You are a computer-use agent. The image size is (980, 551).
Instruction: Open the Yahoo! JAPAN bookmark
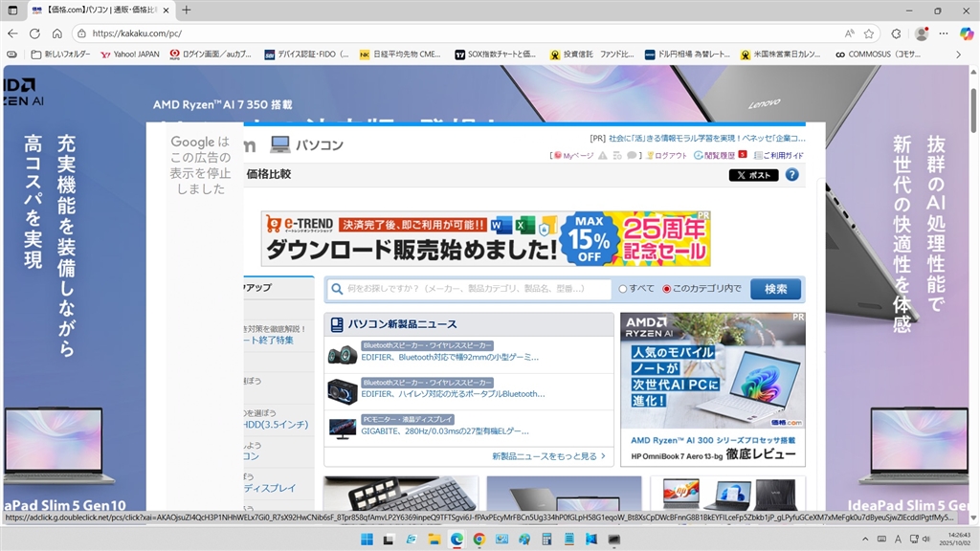130,55
